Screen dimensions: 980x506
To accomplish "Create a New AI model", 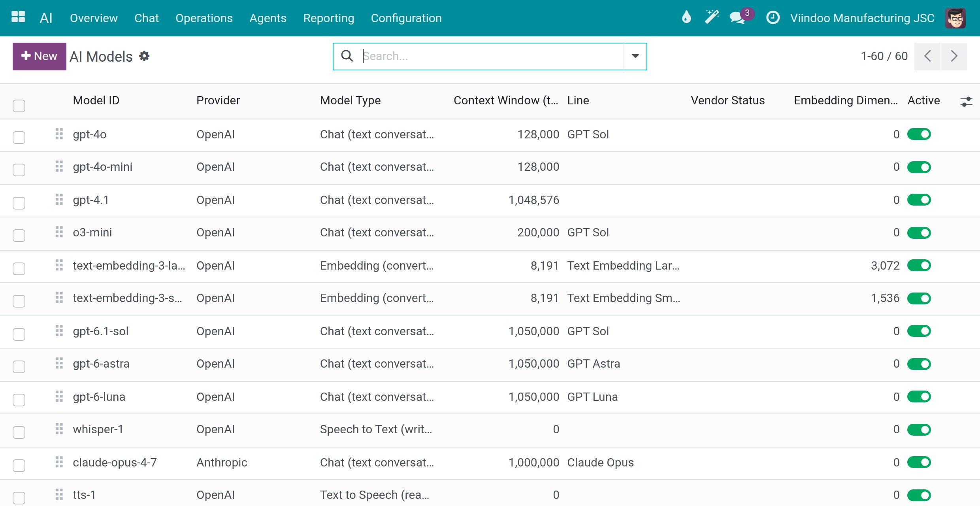I will tap(40, 56).
